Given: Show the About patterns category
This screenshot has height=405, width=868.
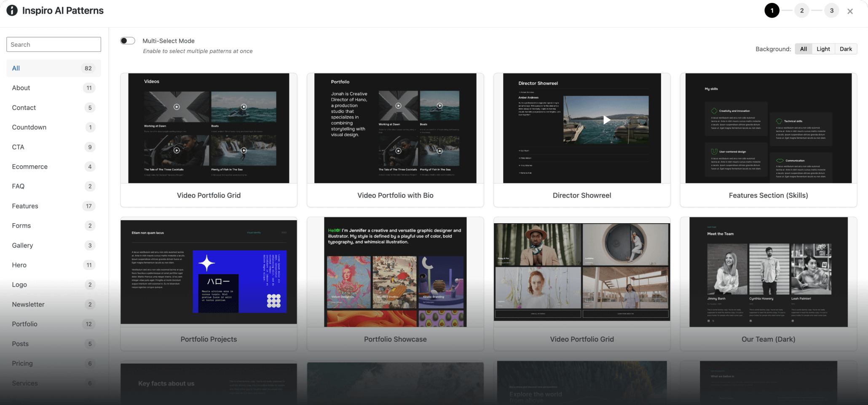Looking at the screenshot, I should coord(21,88).
